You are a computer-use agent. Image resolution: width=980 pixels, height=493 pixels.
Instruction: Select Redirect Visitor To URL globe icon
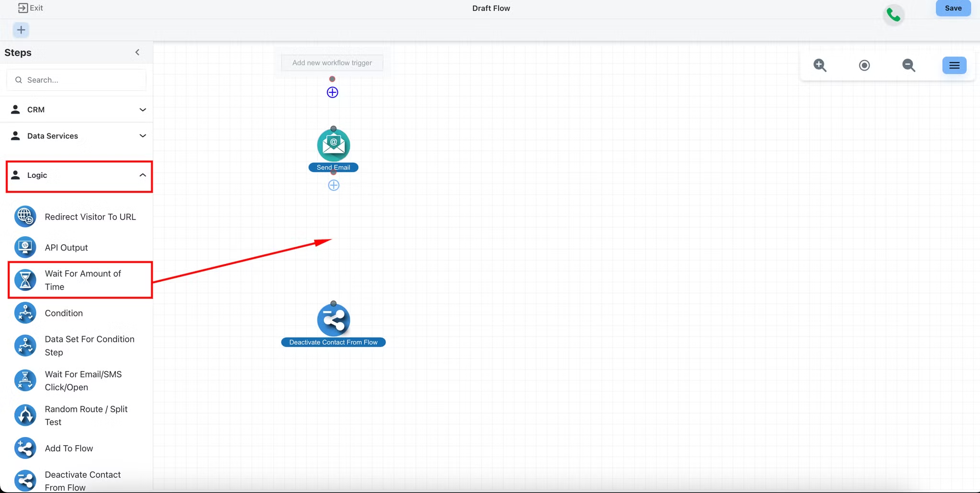(25, 217)
